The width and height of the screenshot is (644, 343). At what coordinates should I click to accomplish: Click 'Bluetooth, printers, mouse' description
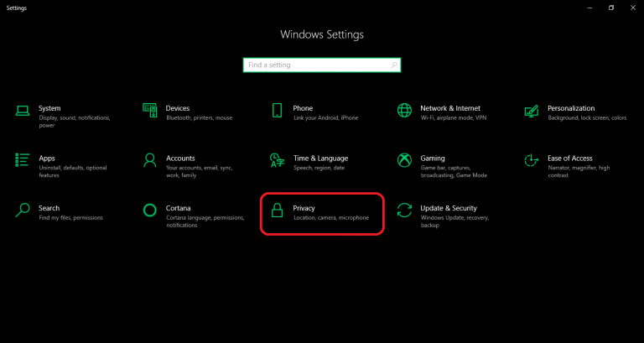click(200, 118)
